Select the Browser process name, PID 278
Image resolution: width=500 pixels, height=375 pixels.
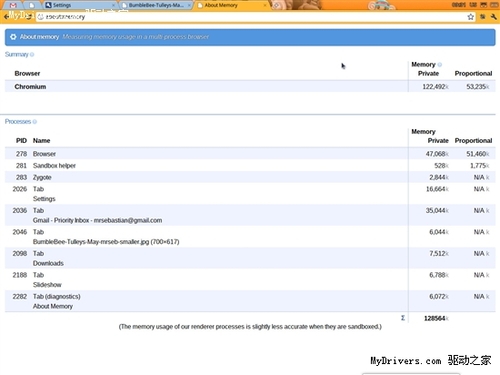[x=44, y=154]
